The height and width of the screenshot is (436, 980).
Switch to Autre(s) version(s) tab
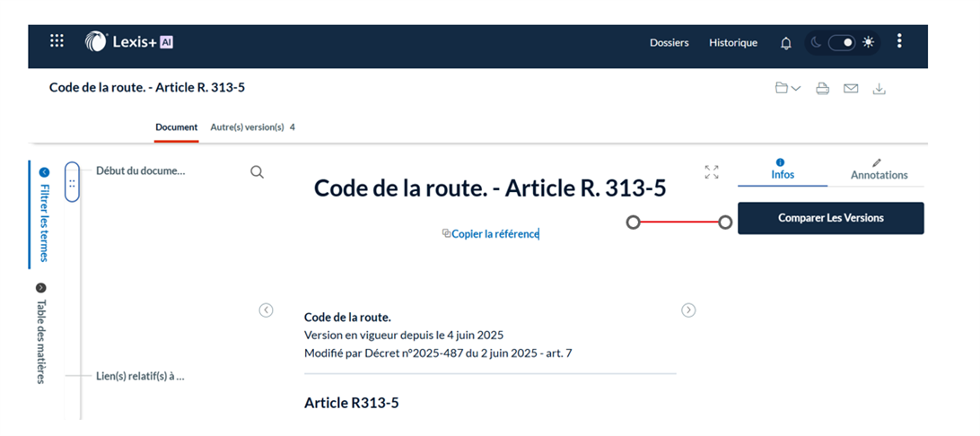[252, 127]
